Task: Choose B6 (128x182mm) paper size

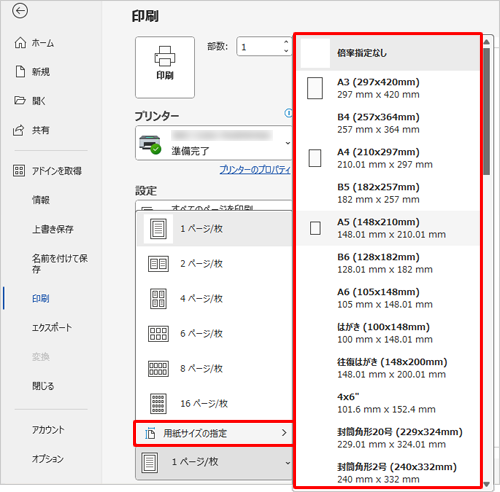Action: click(388, 263)
